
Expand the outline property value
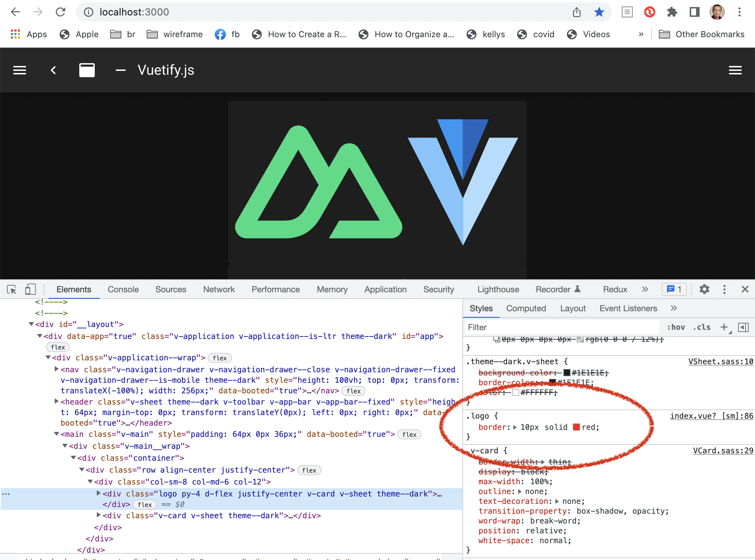point(520,492)
